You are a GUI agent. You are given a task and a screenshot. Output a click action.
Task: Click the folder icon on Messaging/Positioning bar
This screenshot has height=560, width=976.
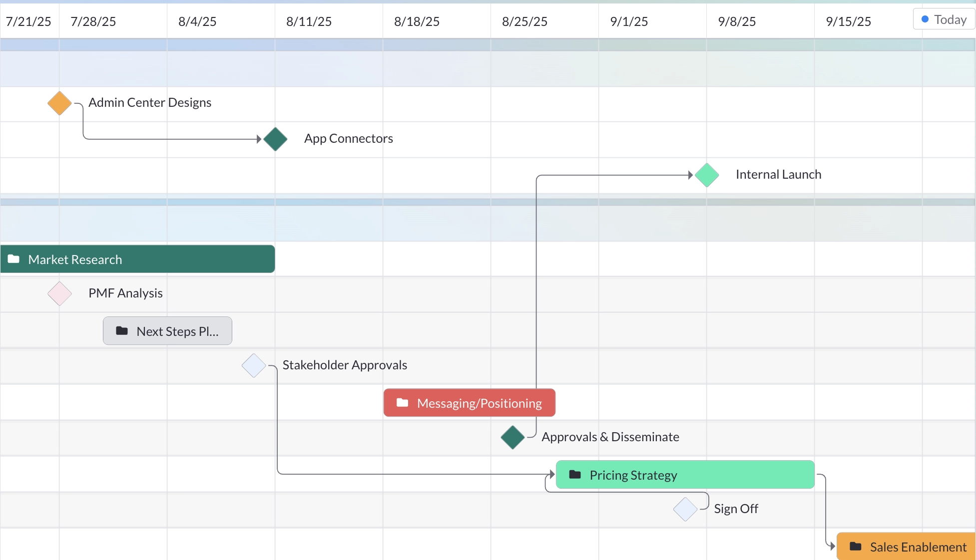tap(403, 403)
